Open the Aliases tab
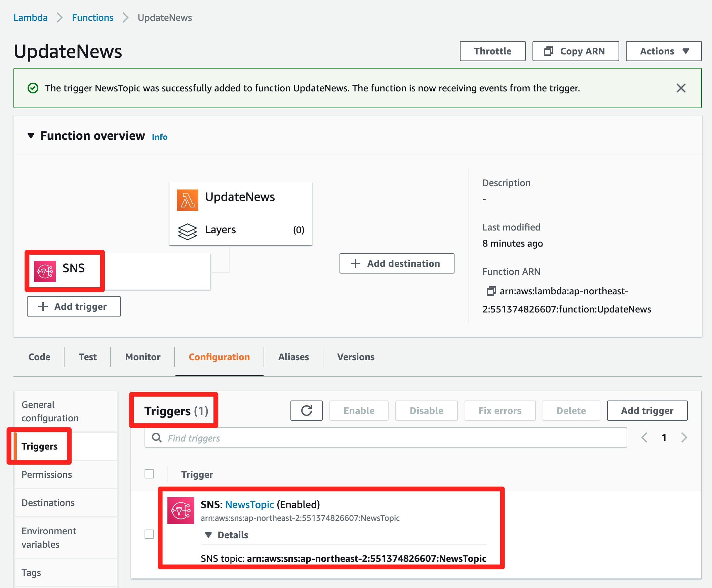This screenshot has width=712, height=588. pyautogui.click(x=293, y=356)
